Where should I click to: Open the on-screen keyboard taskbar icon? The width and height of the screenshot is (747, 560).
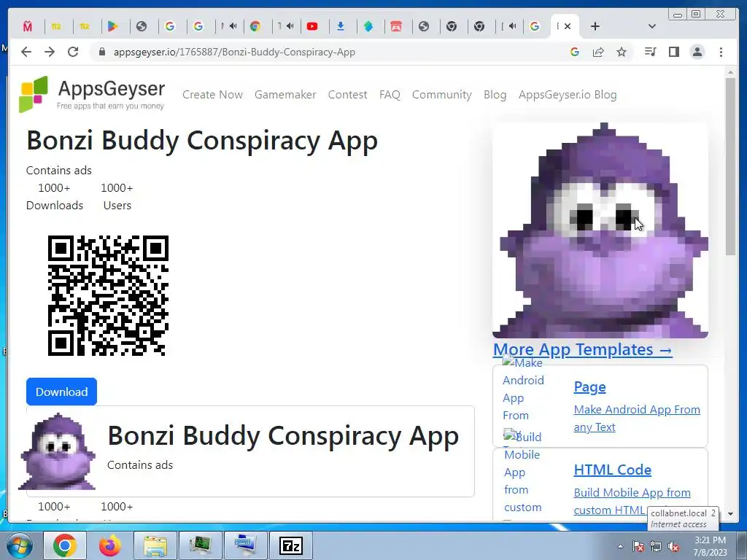246,545
